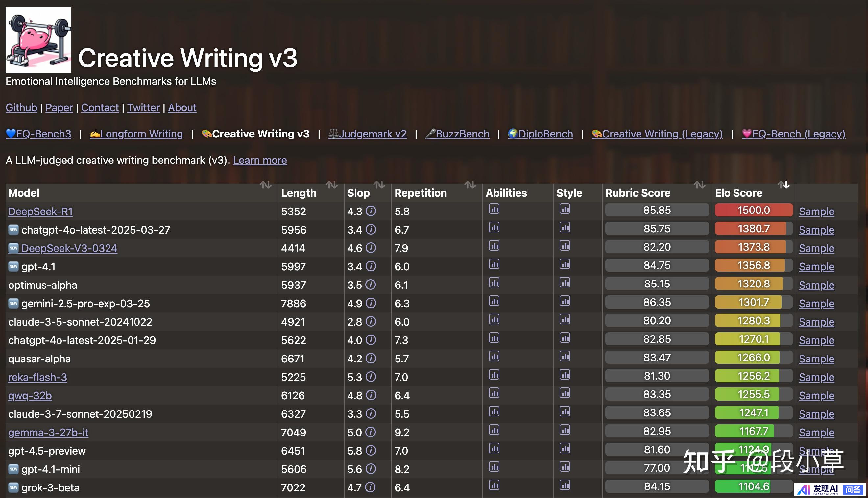View Sample for claude-3-7-sonnet-20250219
This screenshot has width=868, height=498.
tap(816, 414)
